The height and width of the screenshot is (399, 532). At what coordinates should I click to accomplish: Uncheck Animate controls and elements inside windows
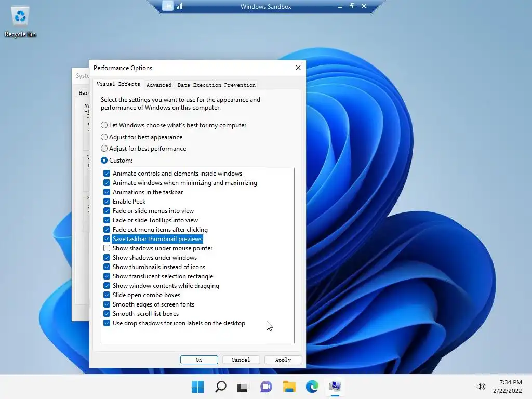(x=107, y=174)
